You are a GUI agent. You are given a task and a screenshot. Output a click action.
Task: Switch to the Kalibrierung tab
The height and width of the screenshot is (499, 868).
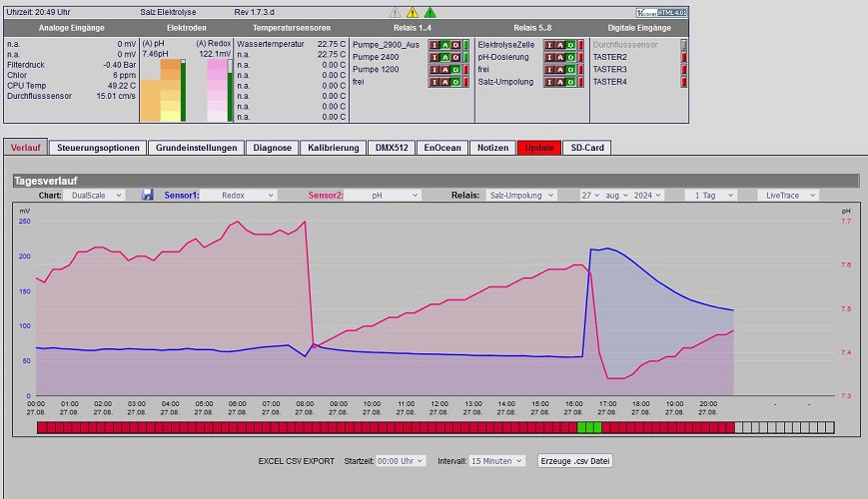(x=334, y=148)
